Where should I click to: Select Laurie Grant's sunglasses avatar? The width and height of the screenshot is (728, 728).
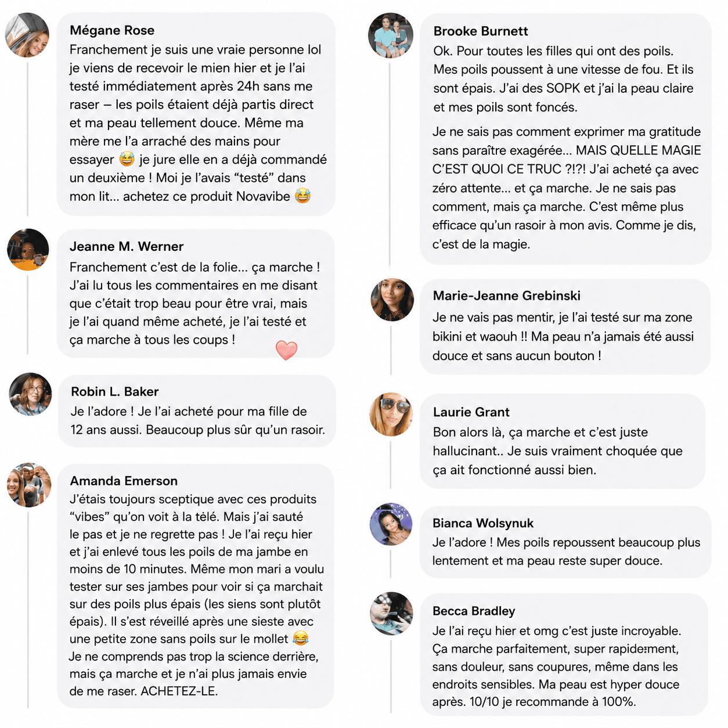pyautogui.click(x=391, y=415)
